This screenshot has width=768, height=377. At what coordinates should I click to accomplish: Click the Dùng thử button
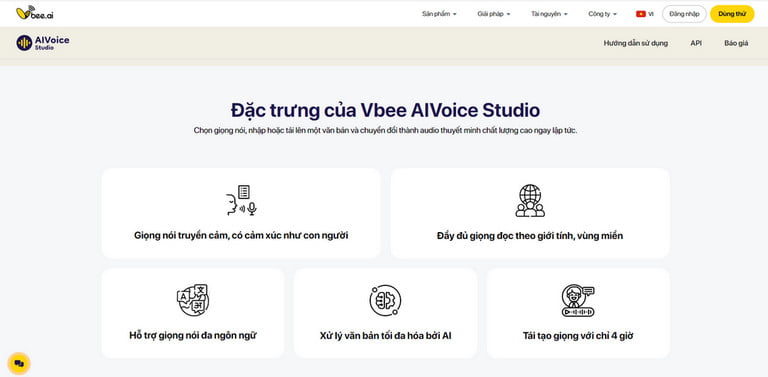click(732, 14)
